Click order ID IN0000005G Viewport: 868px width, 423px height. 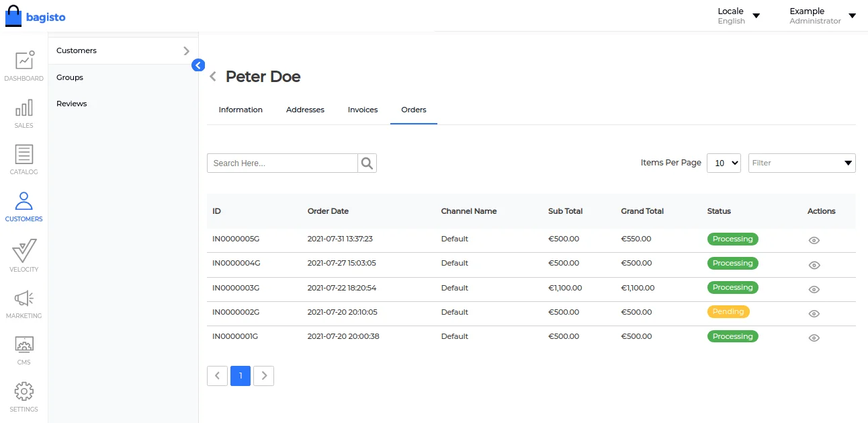click(236, 239)
